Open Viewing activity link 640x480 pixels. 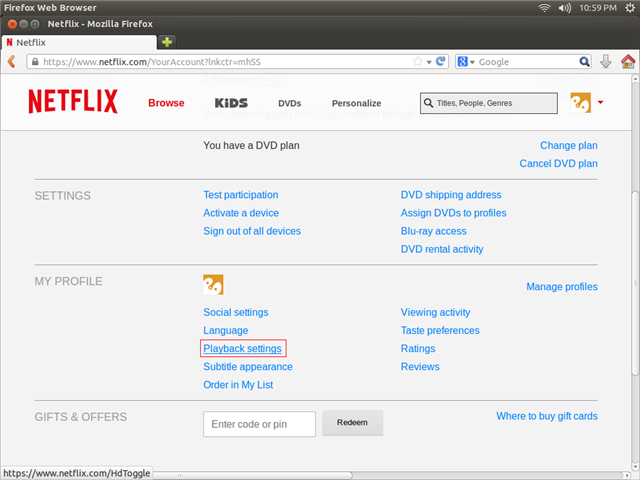tap(436, 312)
